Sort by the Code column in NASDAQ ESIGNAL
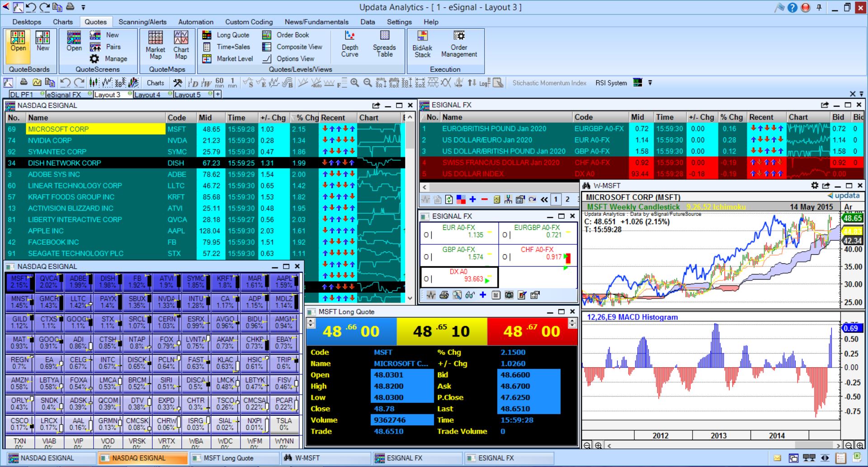The height and width of the screenshot is (467, 868). pos(181,117)
